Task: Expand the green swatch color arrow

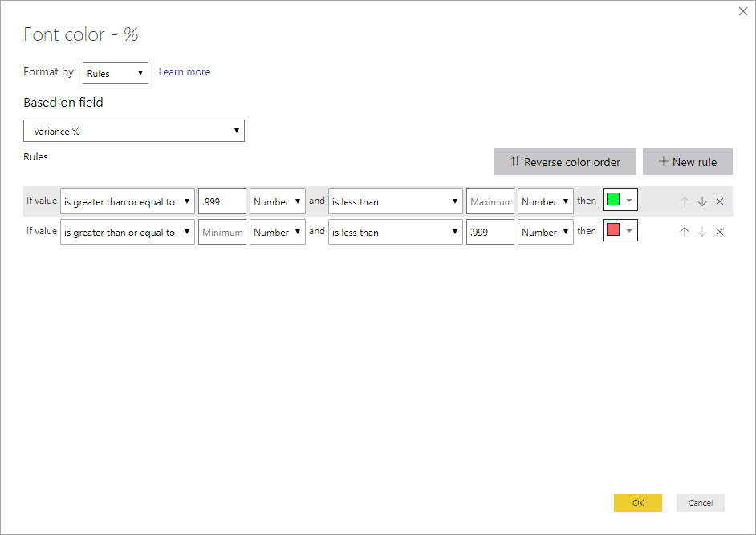Action: click(x=629, y=200)
